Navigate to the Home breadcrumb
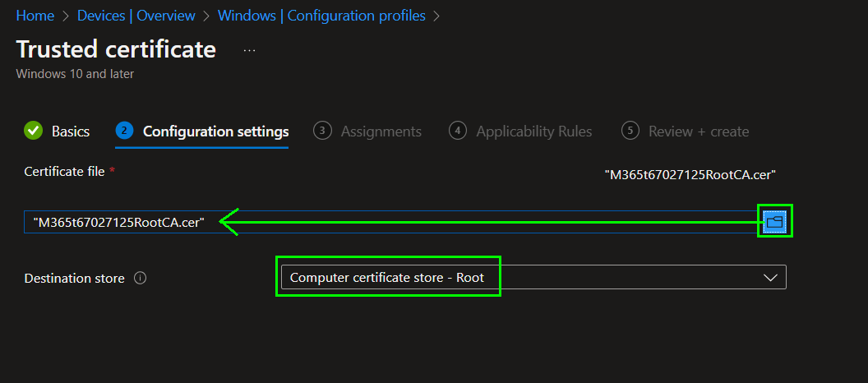The width and height of the screenshot is (868, 383). [35, 16]
